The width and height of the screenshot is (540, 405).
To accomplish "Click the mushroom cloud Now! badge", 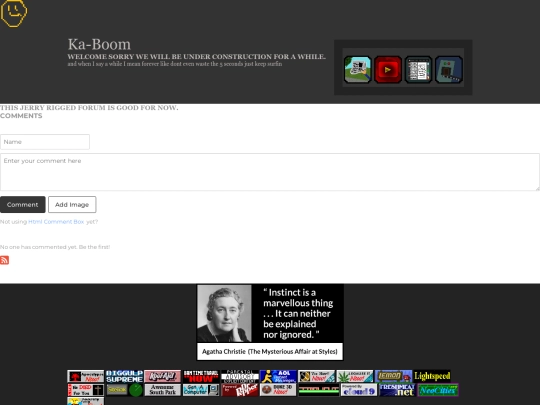I will [x=86, y=376].
